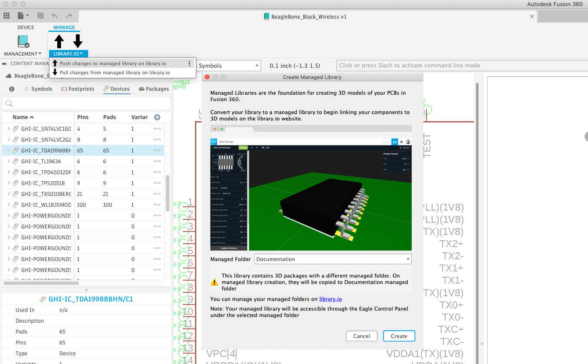The image size is (588, 364).
Task: Close the Create Managed Library dialog
Action: [x=207, y=77]
